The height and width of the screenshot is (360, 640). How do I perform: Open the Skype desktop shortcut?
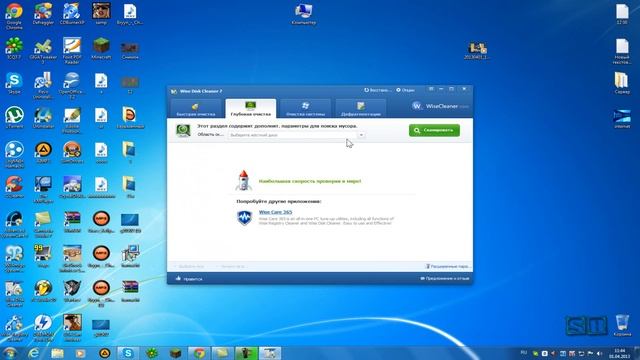(x=14, y=84)
